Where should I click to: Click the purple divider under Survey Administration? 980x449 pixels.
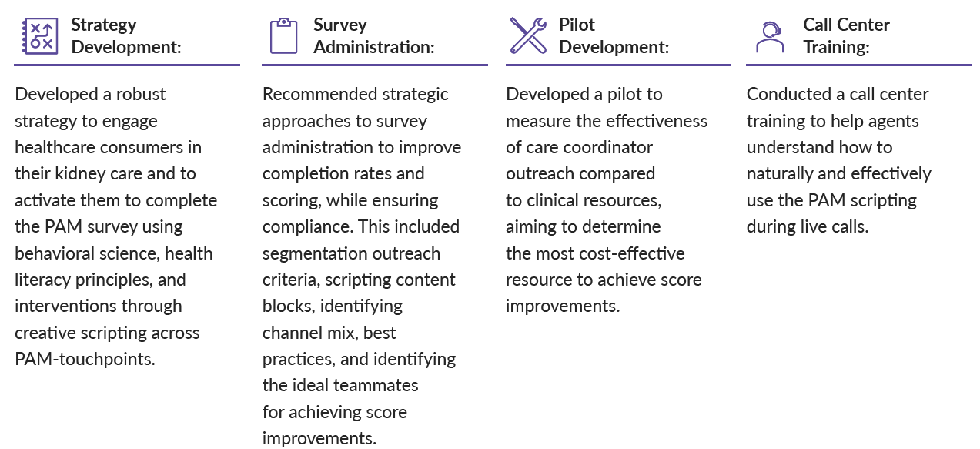[x=374, y=65]
